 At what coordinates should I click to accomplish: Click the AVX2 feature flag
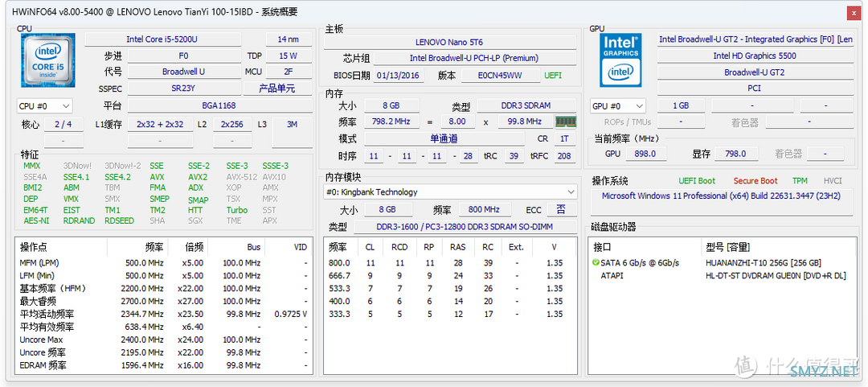click(x=198, y=177)
